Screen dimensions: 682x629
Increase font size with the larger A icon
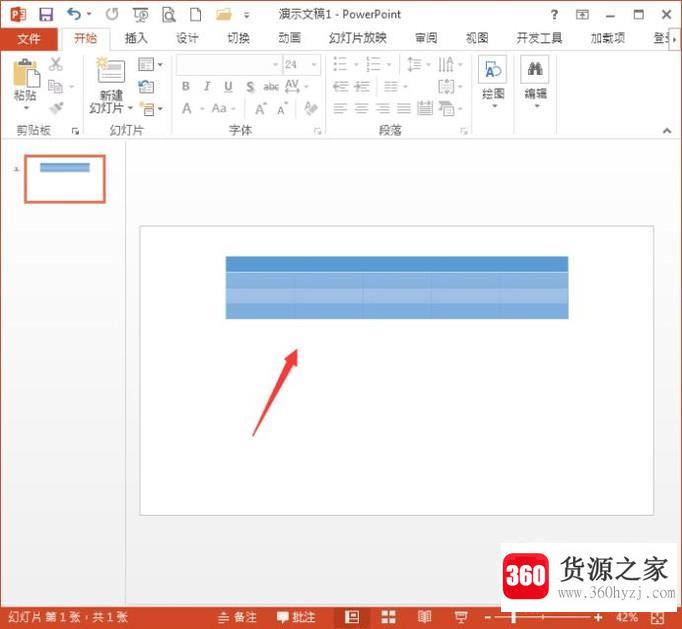point(260,109)
